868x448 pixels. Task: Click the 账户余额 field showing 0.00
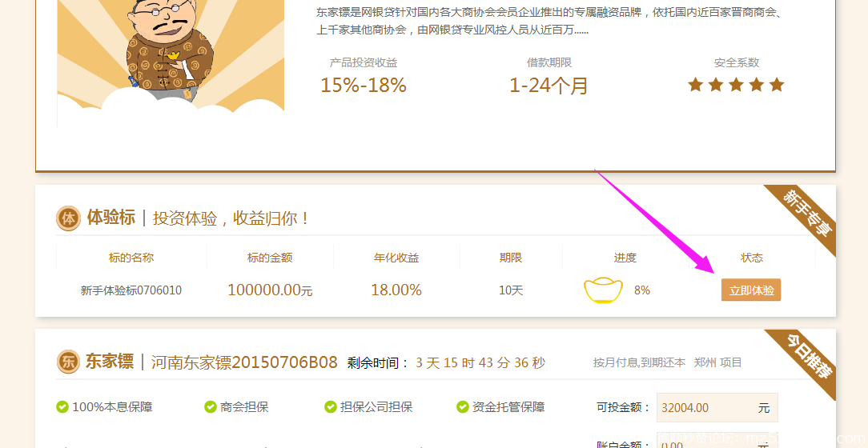717,442
